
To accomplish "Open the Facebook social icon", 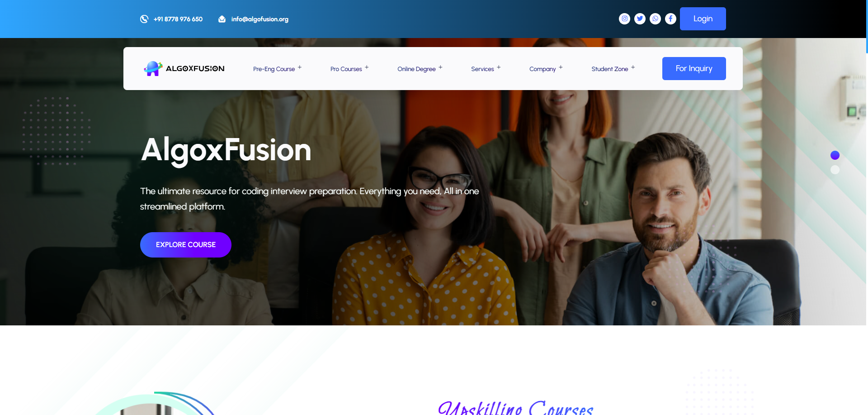I will pyautogui.click(x=670, y=19).
